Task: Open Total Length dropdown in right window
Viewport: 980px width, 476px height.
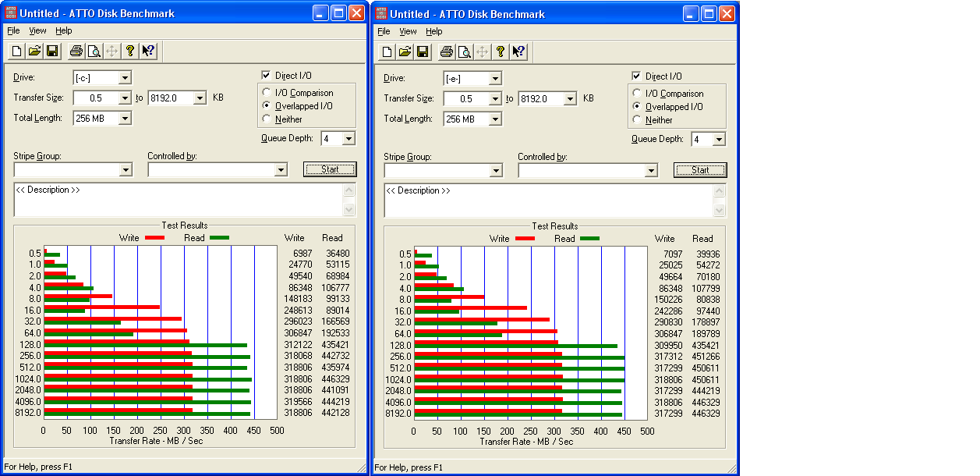Action: pos(495,119)
